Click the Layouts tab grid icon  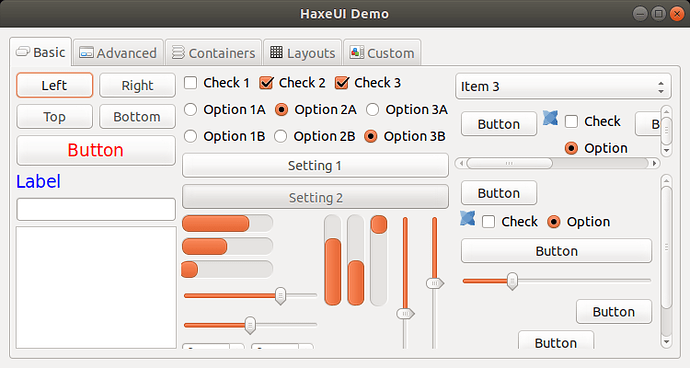[x=276, y=52]
